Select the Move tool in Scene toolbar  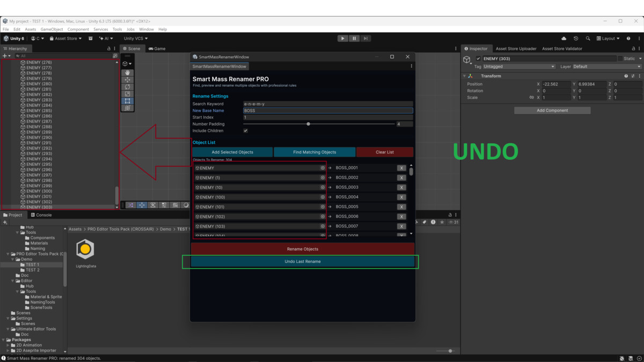(x=127, y=79)
